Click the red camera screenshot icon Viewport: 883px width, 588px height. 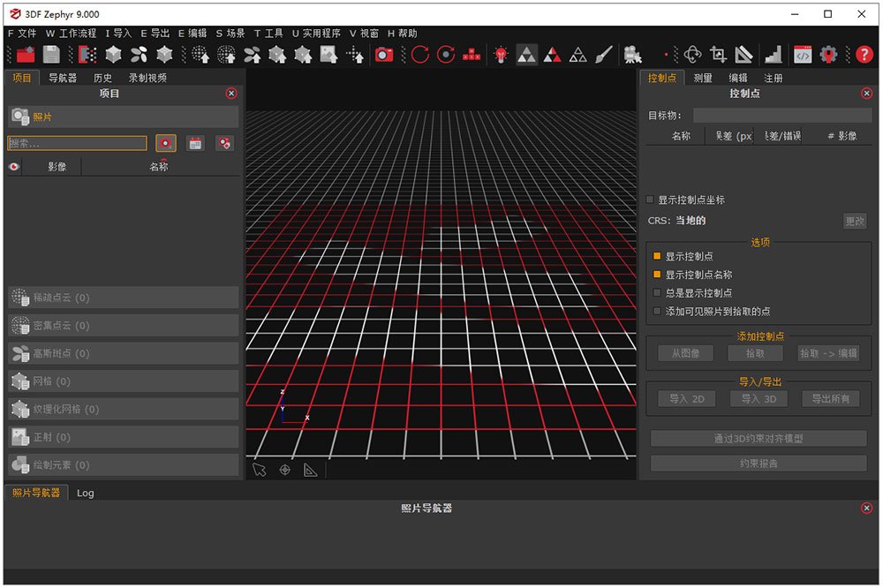click(x=384, y=55)
